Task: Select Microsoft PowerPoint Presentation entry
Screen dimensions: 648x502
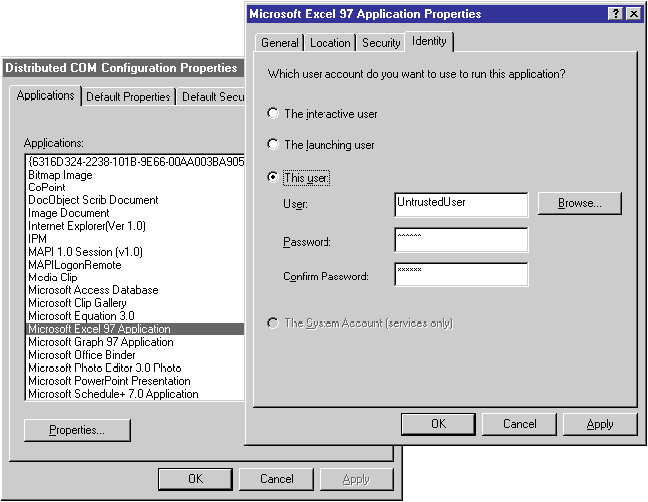Action: click(109, 381)
